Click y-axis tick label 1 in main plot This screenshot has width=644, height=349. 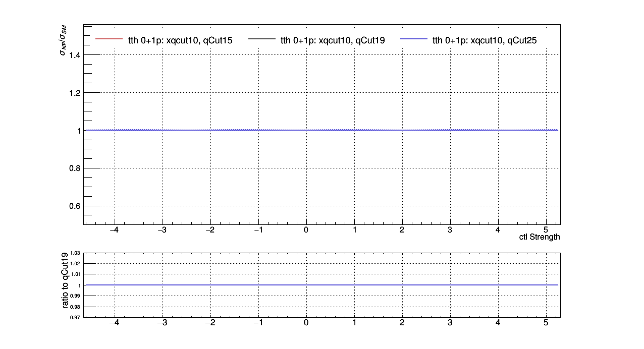pyautogui.click(x=79, y=131)
